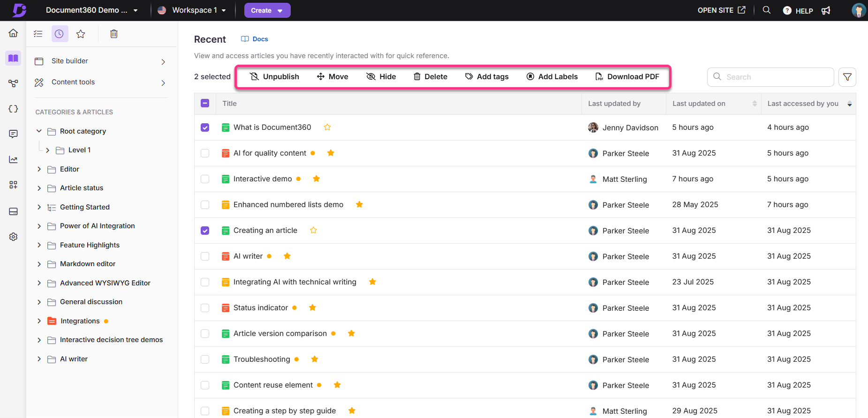
Task: Show the categories list view icon
Action: (38, 34)
